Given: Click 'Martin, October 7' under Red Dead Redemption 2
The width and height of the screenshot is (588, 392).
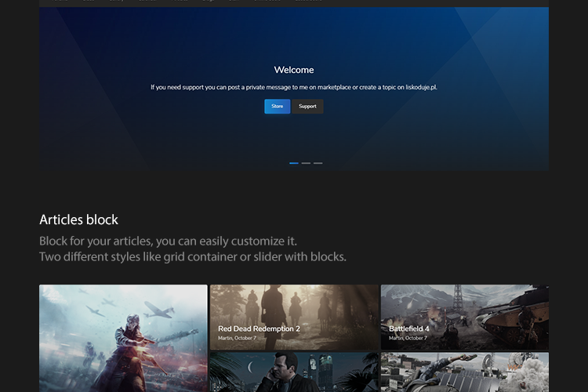Looking at the screenshot, I should tap(237, 338).
